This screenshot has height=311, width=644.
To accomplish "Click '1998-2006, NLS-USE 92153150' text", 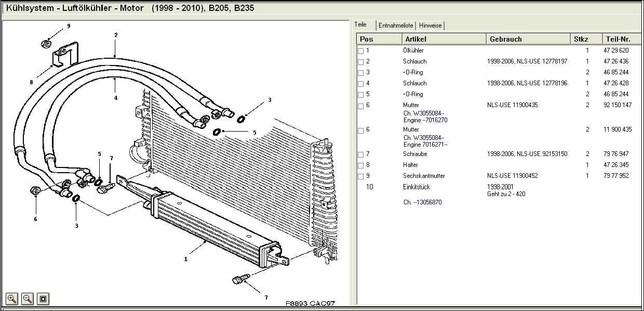I will [527, 154].
